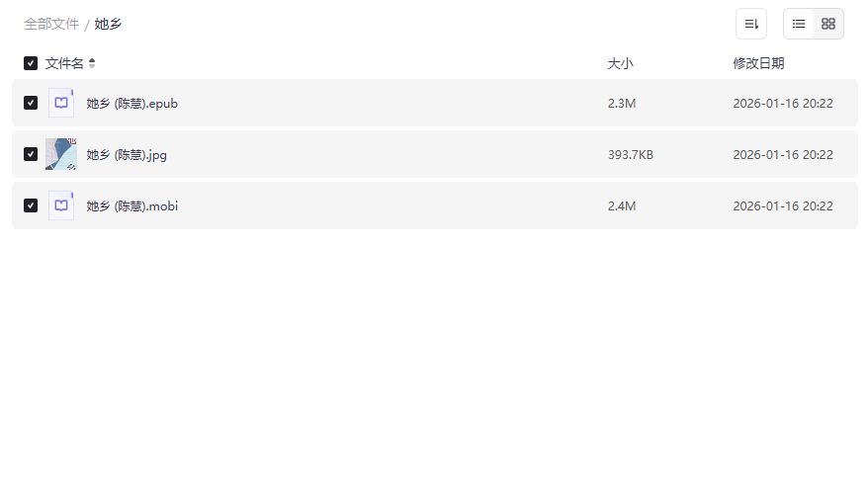868x489 pixels.
Task: Open the 她乡 (陈慧).jpg cover thumbnail
Action: [61, 154]
